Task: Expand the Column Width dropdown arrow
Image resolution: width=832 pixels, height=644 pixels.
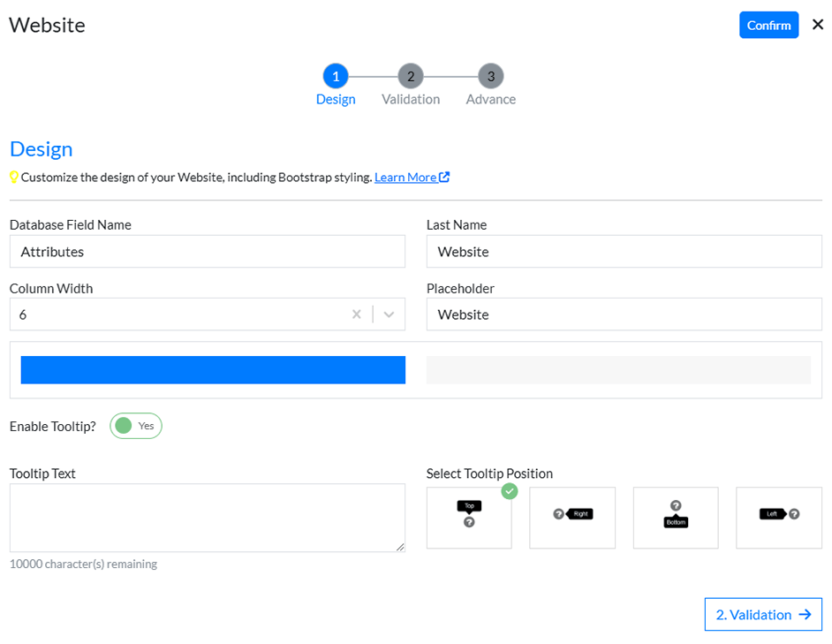Action: coord(389,314)
